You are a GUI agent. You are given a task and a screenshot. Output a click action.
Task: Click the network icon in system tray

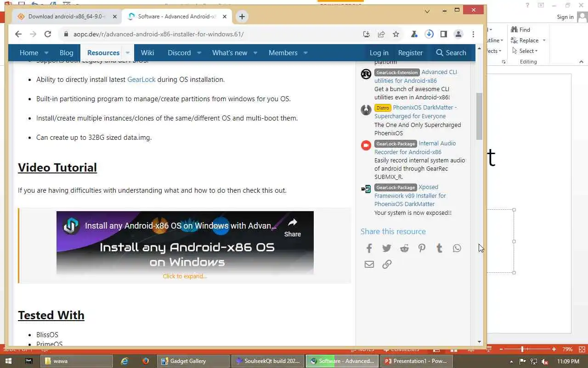pyautogui.click(x=533, y=362)
